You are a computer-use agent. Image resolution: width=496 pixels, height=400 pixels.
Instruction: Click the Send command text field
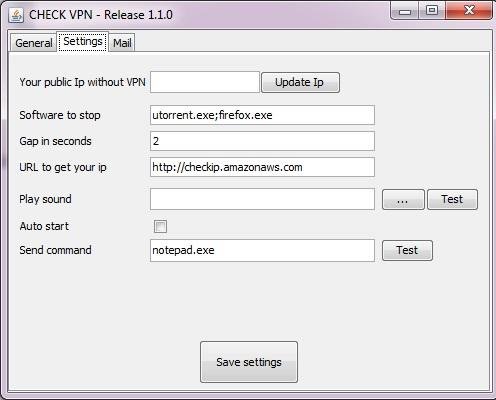[x=262, y=250]
